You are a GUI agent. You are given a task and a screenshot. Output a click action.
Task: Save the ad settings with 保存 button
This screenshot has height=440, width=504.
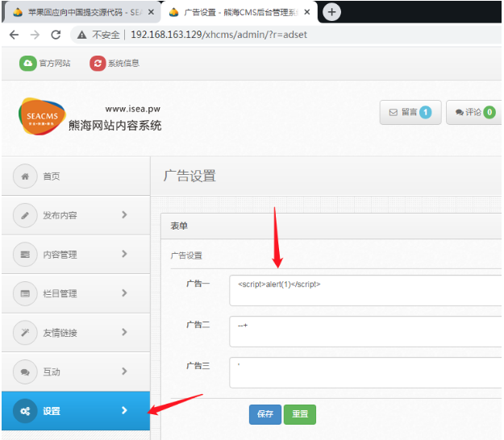coord(265,414)
